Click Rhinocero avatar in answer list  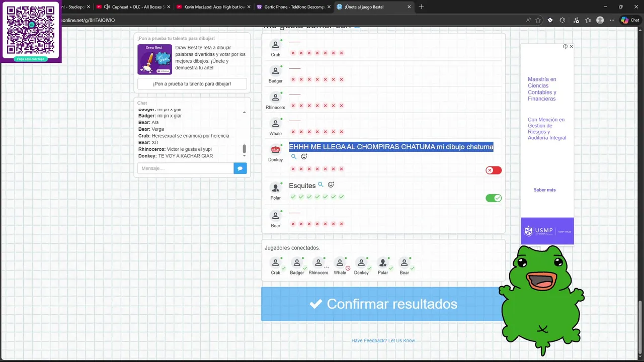tap(275, 97)
